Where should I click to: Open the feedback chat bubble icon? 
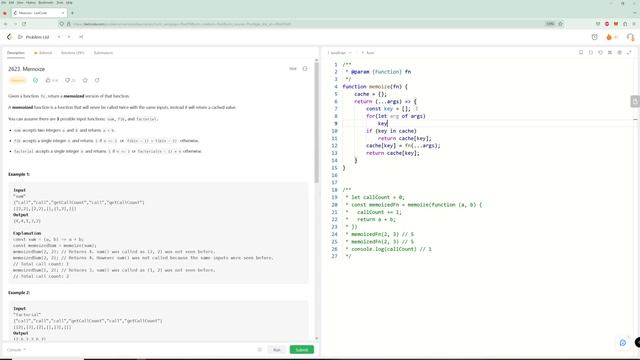pyautogui.click(x=622, y=343)
